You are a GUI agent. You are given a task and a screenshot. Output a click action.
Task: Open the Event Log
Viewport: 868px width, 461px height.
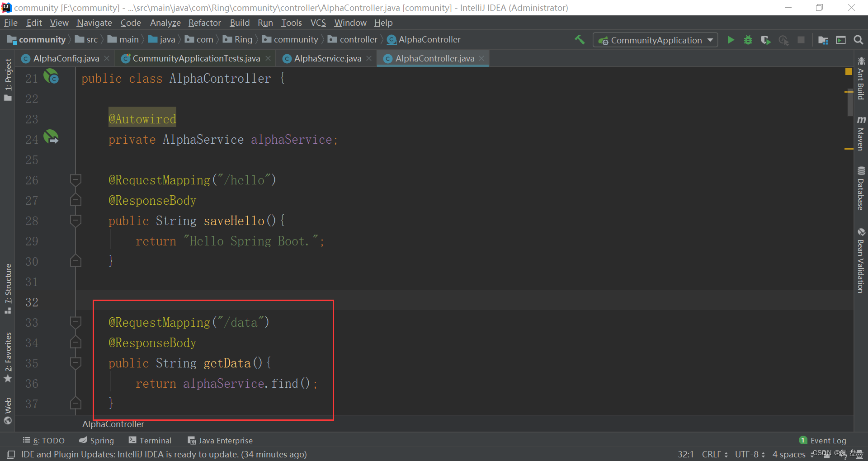pos(823,440)
